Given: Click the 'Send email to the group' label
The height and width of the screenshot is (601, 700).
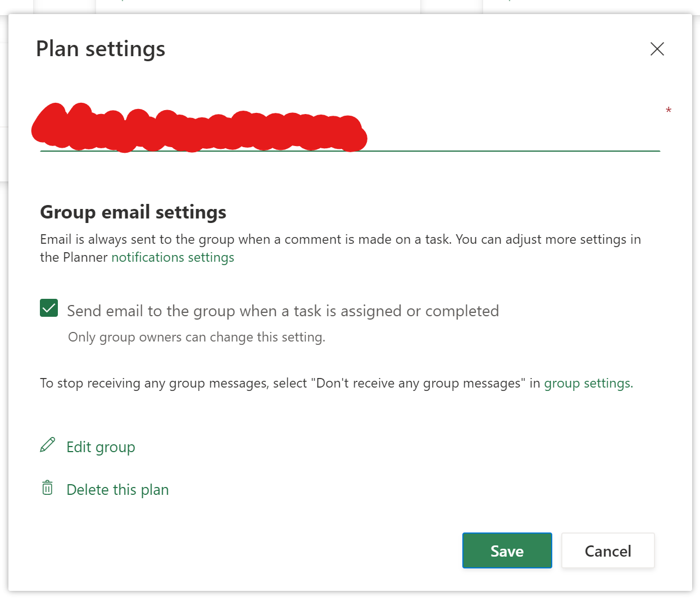Looking at the screenshot, I should [283, 311].
